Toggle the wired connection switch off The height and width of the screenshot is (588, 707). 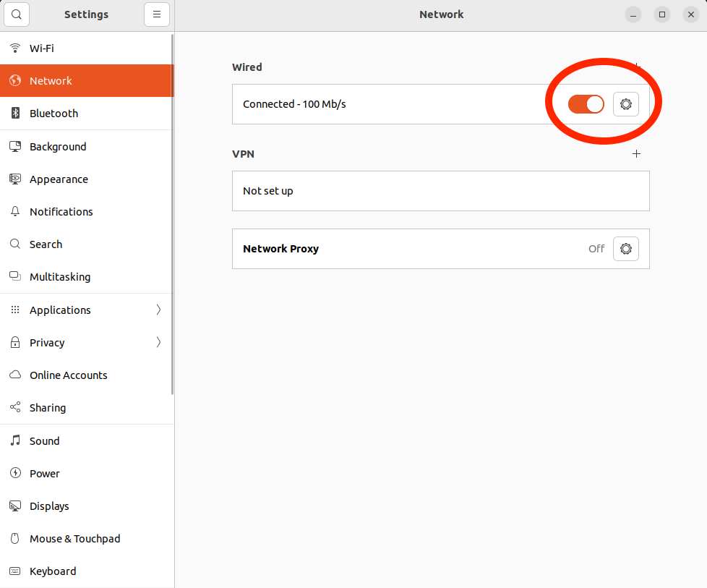coord(586,104)
